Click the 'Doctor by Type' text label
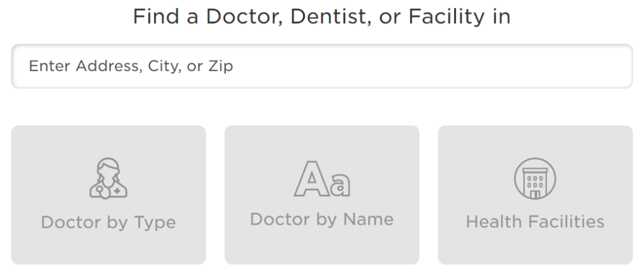This screenshot has width=644, height=280. [x=108, y=222]
